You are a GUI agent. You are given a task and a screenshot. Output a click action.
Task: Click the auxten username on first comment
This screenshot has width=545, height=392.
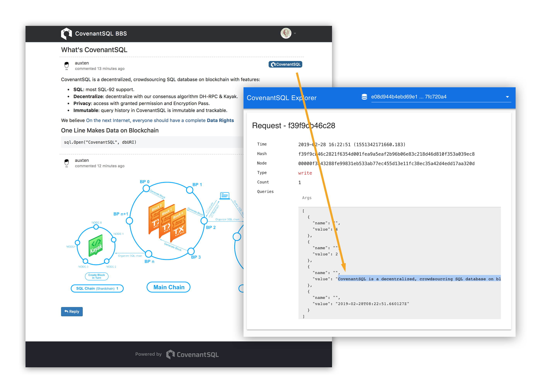point(82,63)
